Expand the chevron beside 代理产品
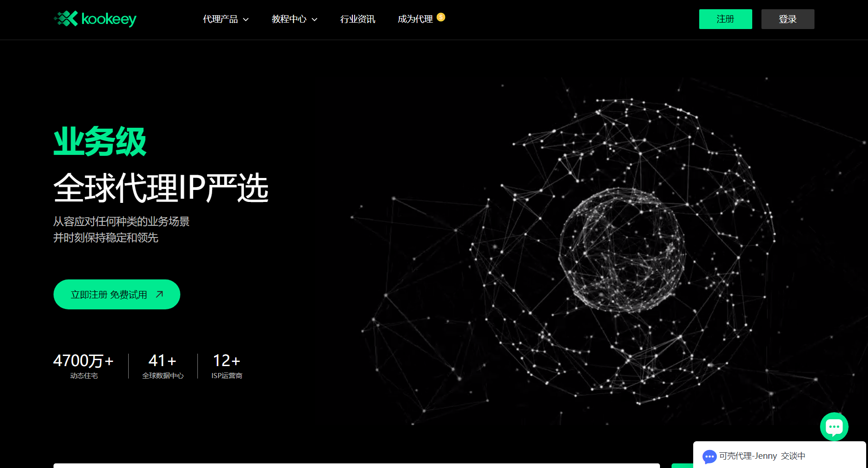Viewport: 868px width, 468px height. [246, 19]
